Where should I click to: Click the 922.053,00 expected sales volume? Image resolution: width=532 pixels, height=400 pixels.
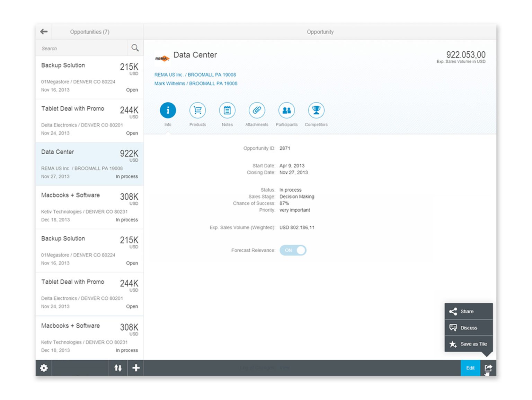(x=466, y=55)
